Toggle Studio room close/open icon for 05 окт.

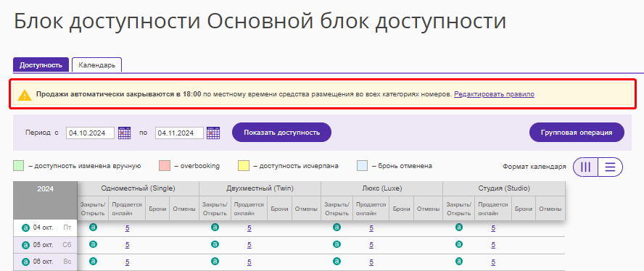(x=459, y=244)
